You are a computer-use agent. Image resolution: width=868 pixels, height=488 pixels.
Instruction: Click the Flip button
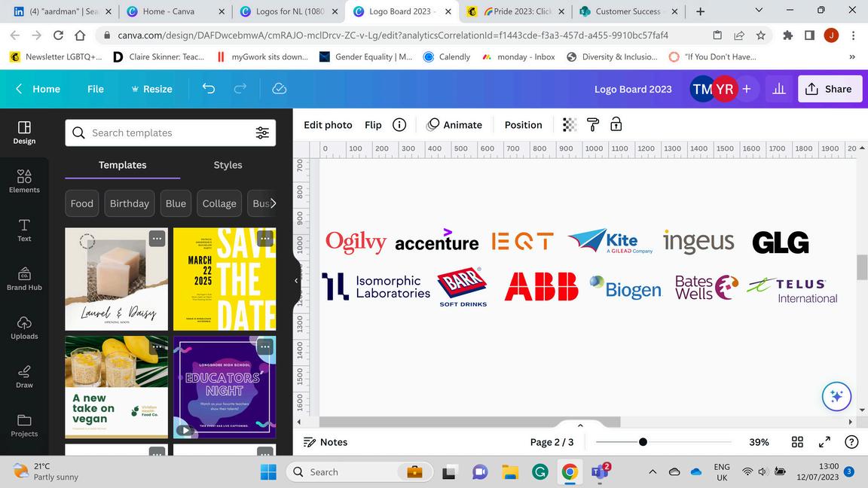point(373,125)
